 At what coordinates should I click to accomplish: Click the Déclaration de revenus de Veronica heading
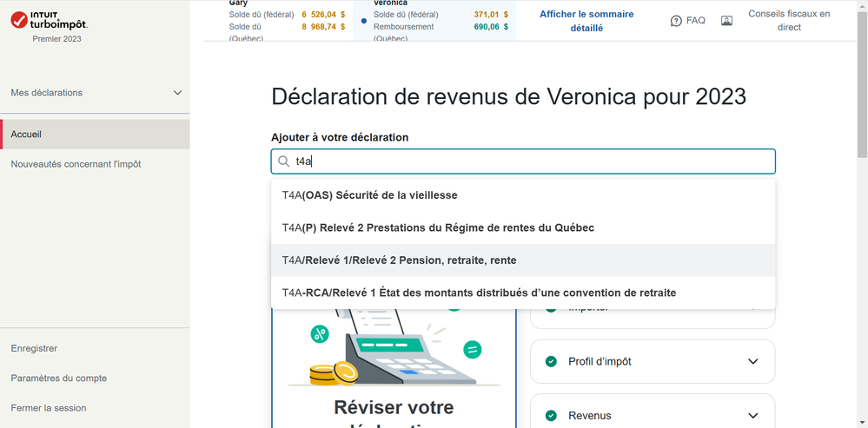click(x=509, y=96)
